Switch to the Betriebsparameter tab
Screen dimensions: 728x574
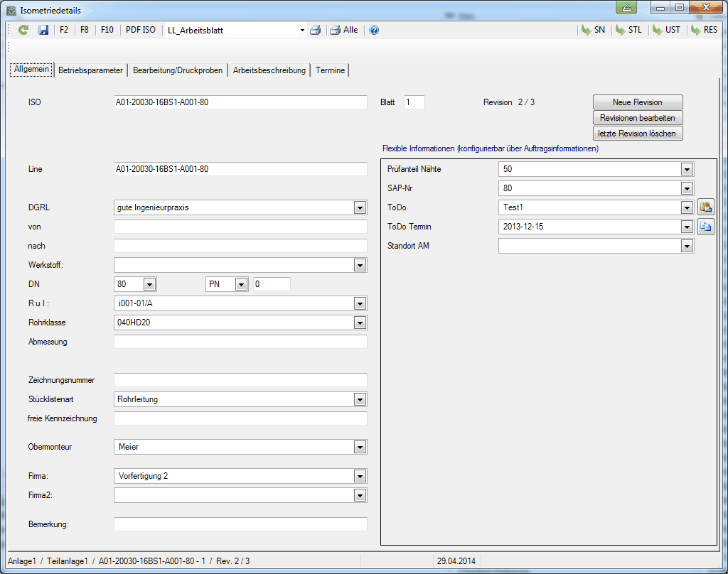pyautogui.click(x=91, y=70)
